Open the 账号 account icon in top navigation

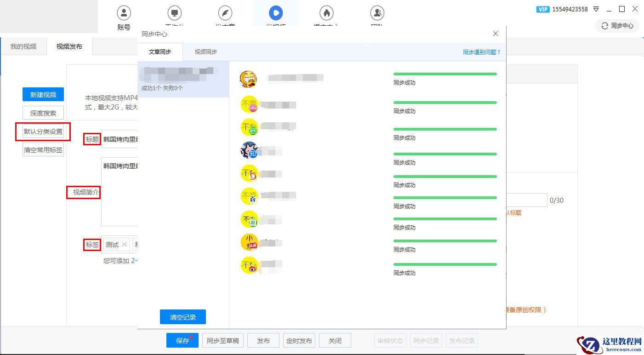[124, 13]
